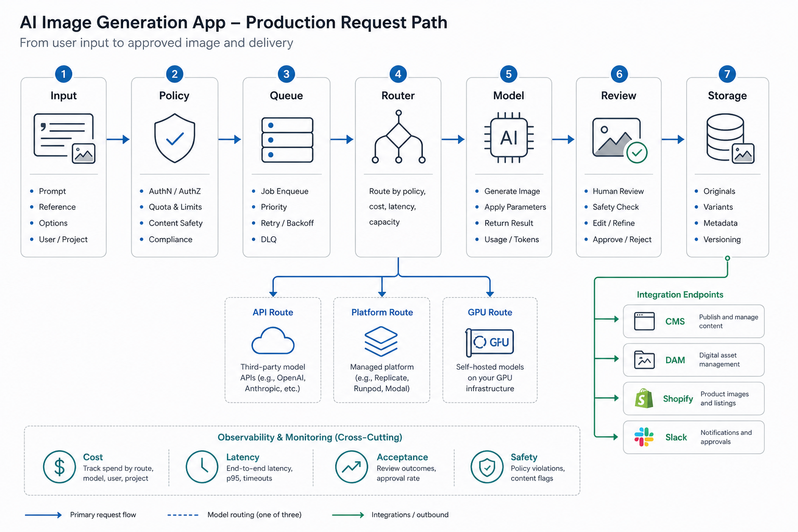Click the Observability & Monitoring heading
Screen dimensions: 798x532
pyautogui.click(x=310, y=437)
